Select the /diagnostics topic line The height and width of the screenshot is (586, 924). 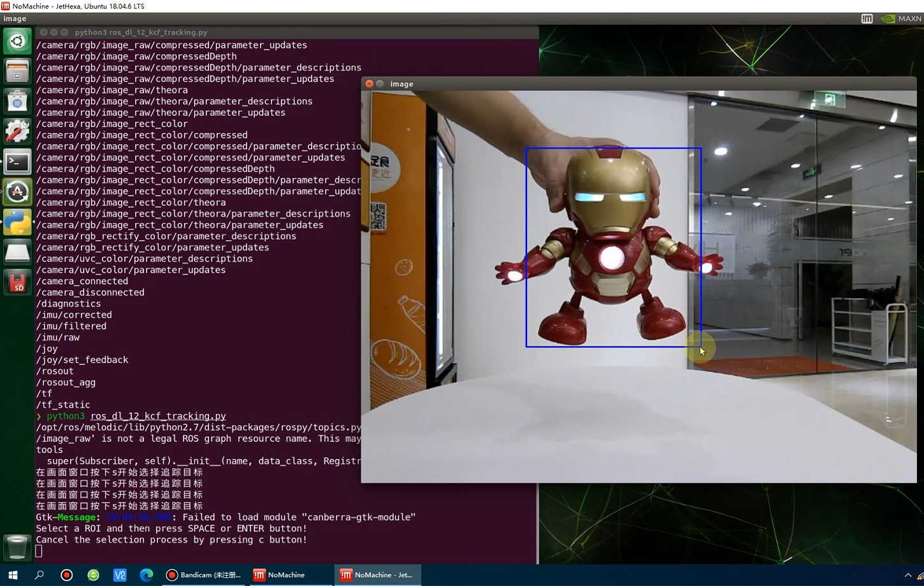pyautogui.click(x=68, y=303)
